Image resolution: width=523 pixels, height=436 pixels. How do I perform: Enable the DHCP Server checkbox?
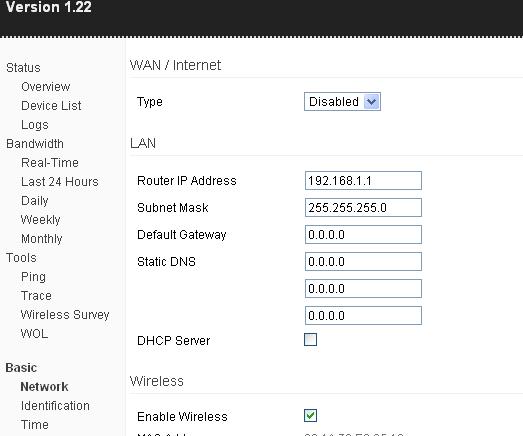point(311,340)
